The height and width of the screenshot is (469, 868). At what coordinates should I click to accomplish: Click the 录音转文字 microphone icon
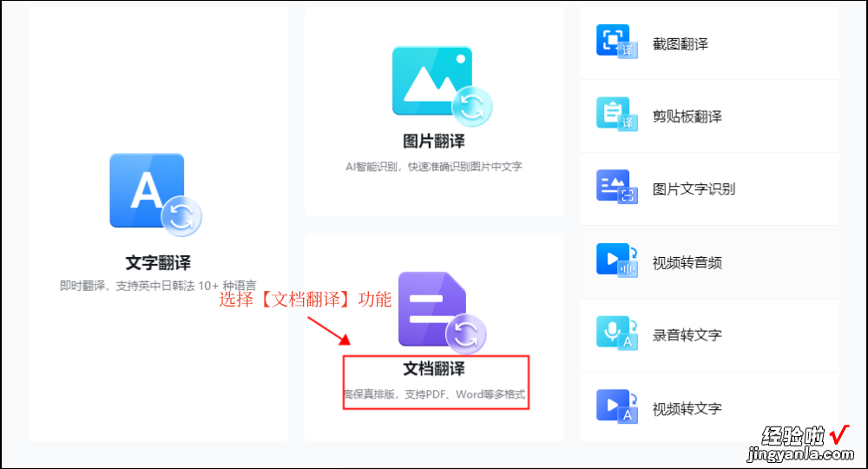coord(616,333)
